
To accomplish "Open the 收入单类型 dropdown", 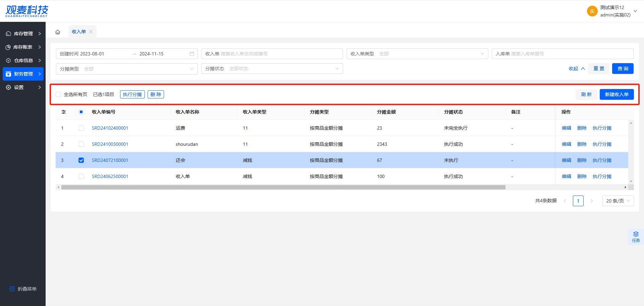I will click(x=417, y=54).
